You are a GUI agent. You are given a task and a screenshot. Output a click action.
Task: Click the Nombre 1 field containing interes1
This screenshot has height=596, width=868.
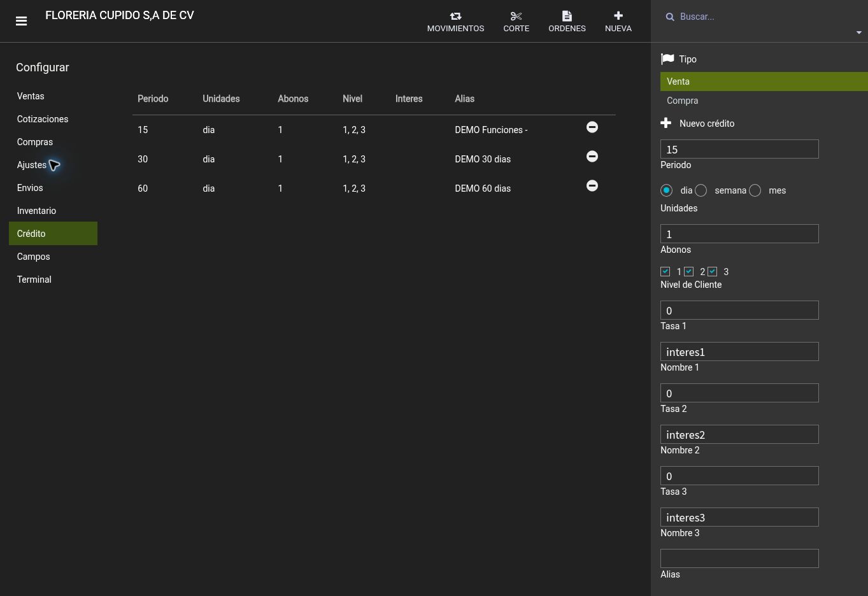click(x=739, y=351)
